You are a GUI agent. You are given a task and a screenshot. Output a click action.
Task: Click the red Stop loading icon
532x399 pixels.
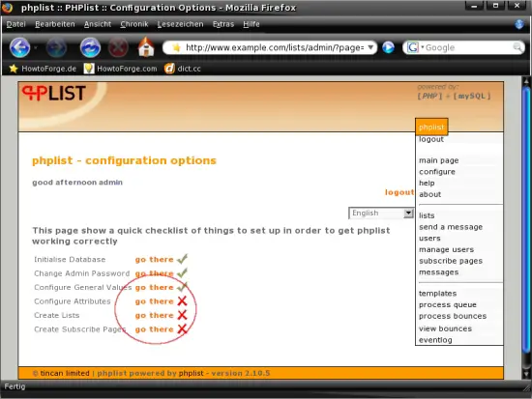[118, 47]
